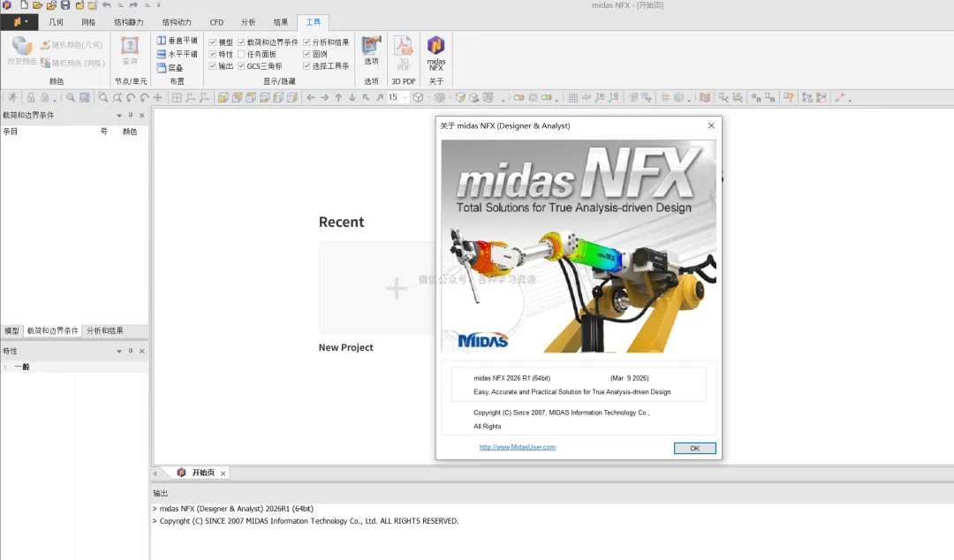Screen dimensions: 954x560
Task: Click the new project plus thumbnail
Action: pyautogui.click(x=396, y=288)
